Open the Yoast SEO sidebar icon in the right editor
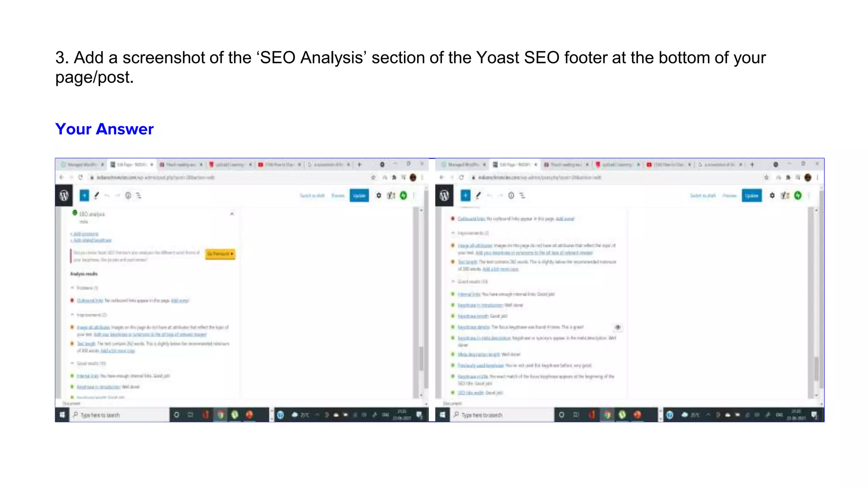The image size is (868, 488). coord(785,195)
